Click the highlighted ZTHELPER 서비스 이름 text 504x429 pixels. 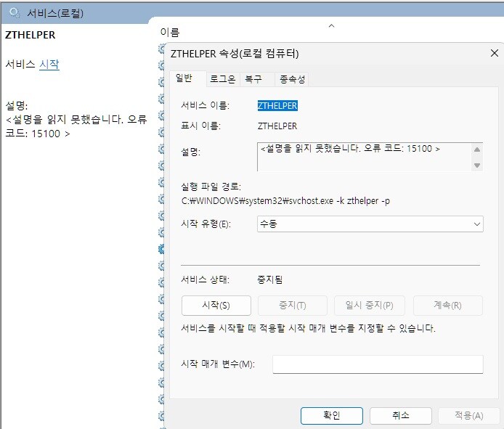pyautogui.click(x=277, y=105)
